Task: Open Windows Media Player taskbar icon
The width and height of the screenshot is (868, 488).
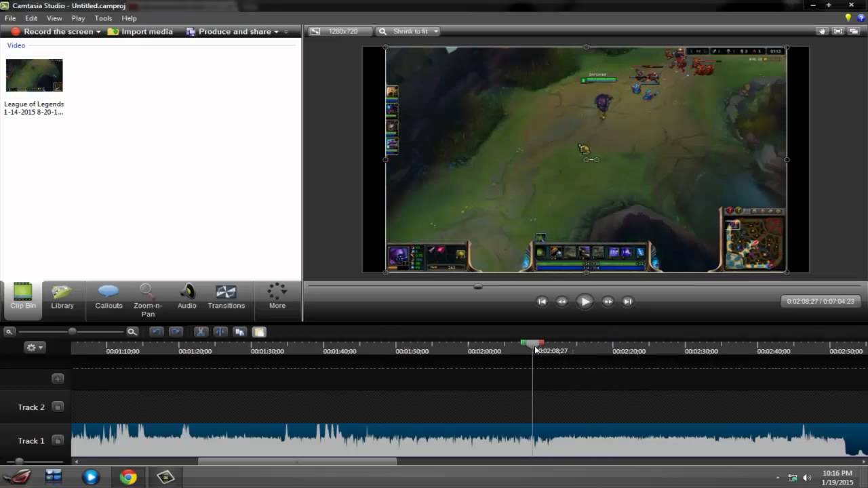Action: click(x=90, y=477)
